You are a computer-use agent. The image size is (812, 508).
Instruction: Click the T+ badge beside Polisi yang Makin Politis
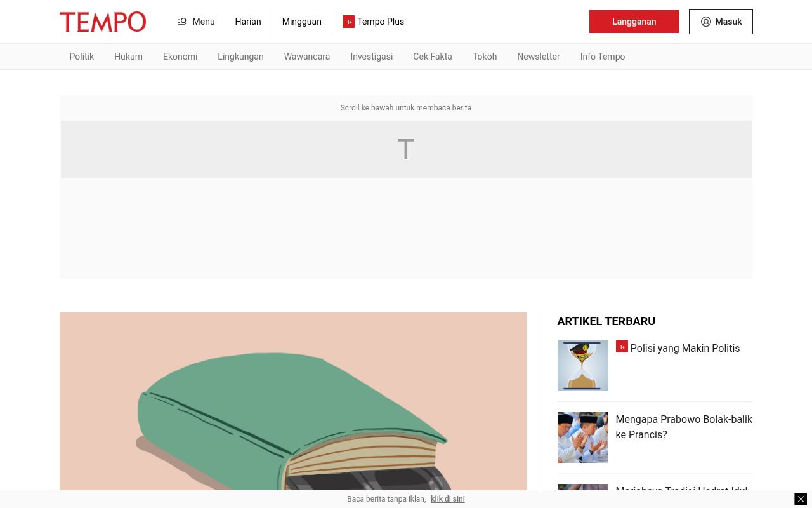point(622,347)
